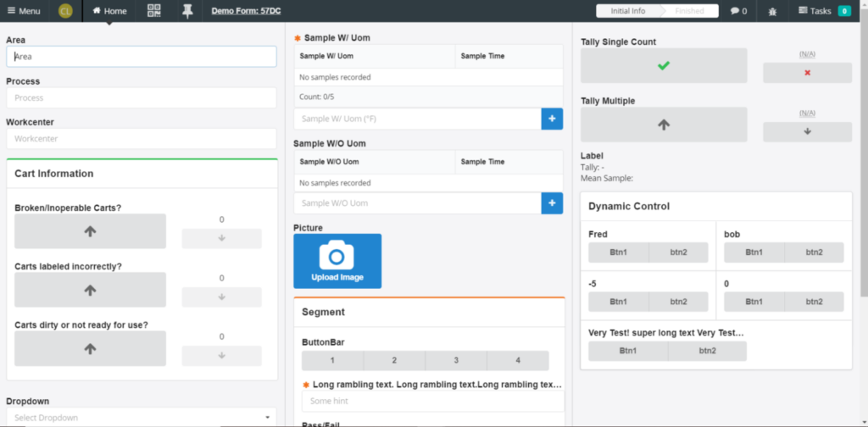Select the Finished step in progress bar
The width and height of the screenshot is (868, 427).
pos(688,11)
